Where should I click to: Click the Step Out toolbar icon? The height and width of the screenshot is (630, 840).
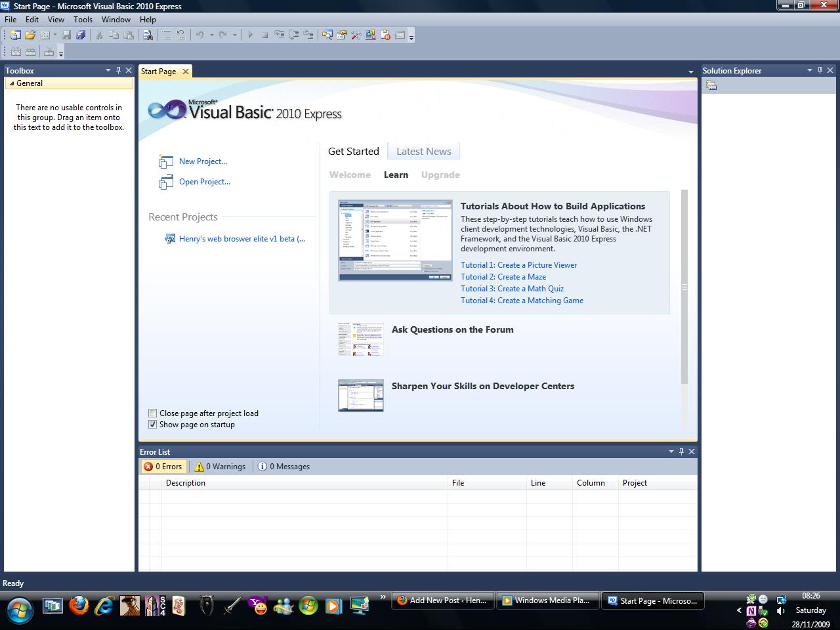(308, 35)
